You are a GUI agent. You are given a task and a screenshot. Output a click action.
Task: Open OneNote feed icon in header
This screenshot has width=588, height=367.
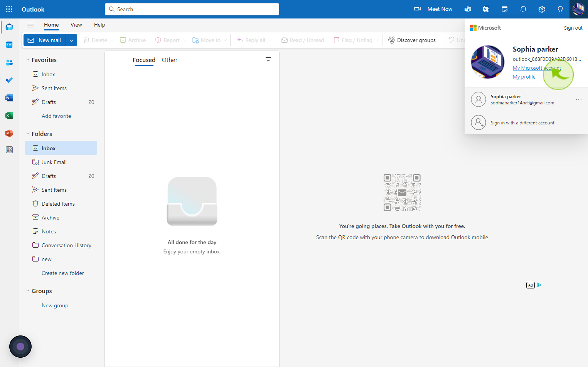pos(486,9)
